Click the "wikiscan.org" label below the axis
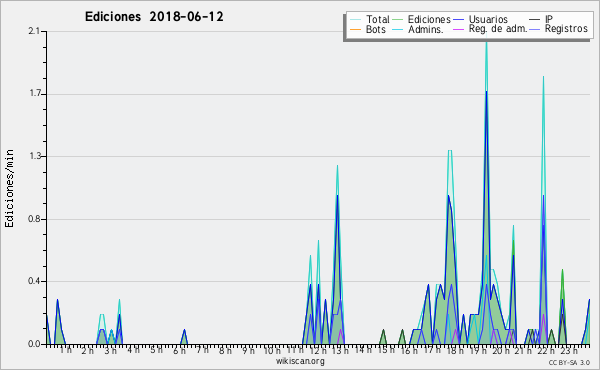Image resolution: width=600 pixels, height=370 pixels. click(x=300, y=361)
